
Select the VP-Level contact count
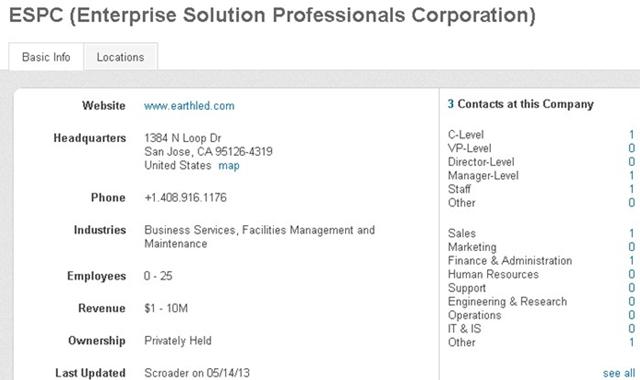coord(631,148)
